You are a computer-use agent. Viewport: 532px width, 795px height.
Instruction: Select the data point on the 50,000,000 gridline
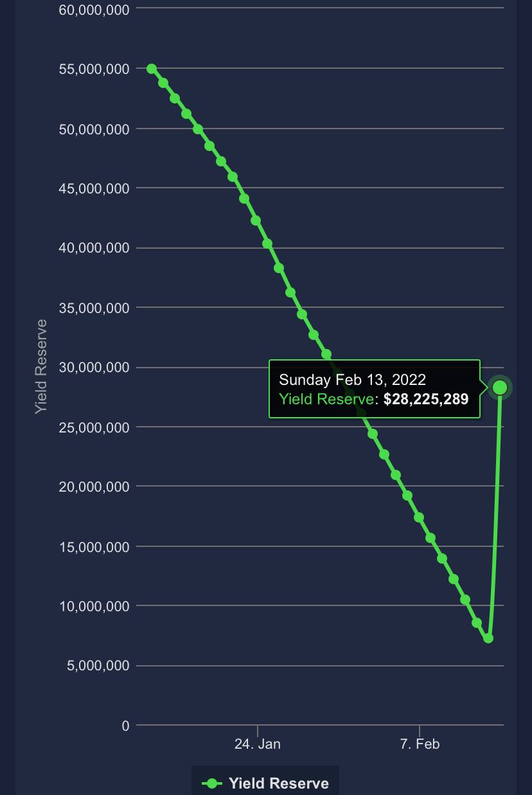click(198, 129)
